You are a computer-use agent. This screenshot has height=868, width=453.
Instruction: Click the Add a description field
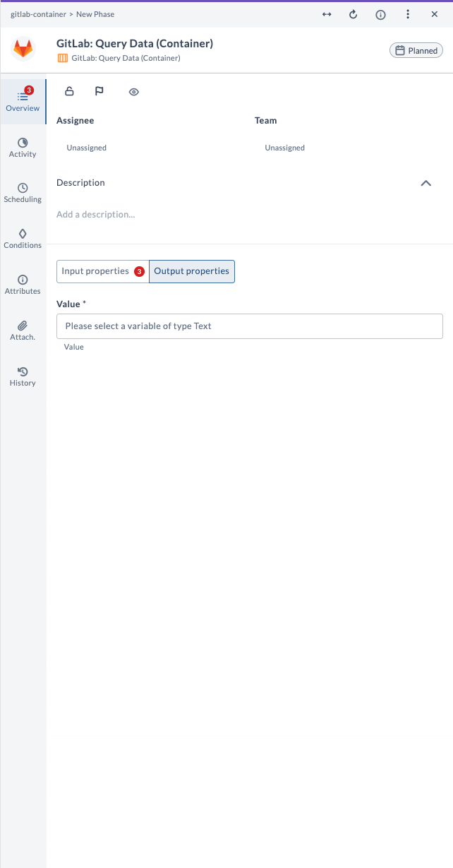coord(95,214)
